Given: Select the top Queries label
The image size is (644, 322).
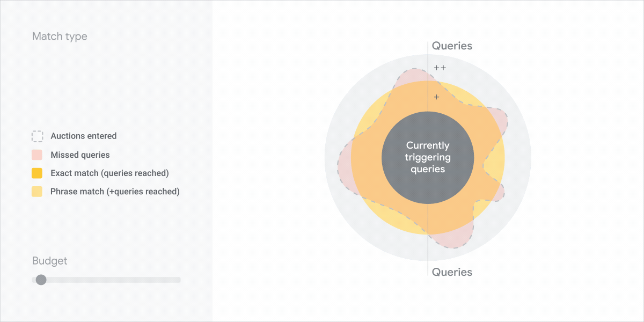Looking at the screenshot, I should (452, 46).
